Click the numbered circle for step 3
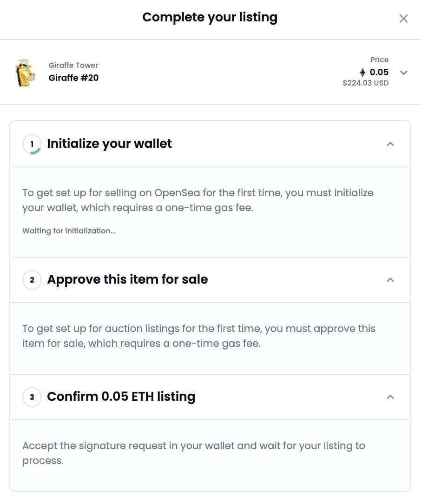Image resolution: width=421 pixels, height=504 pixels. click(x=32, y=397)
